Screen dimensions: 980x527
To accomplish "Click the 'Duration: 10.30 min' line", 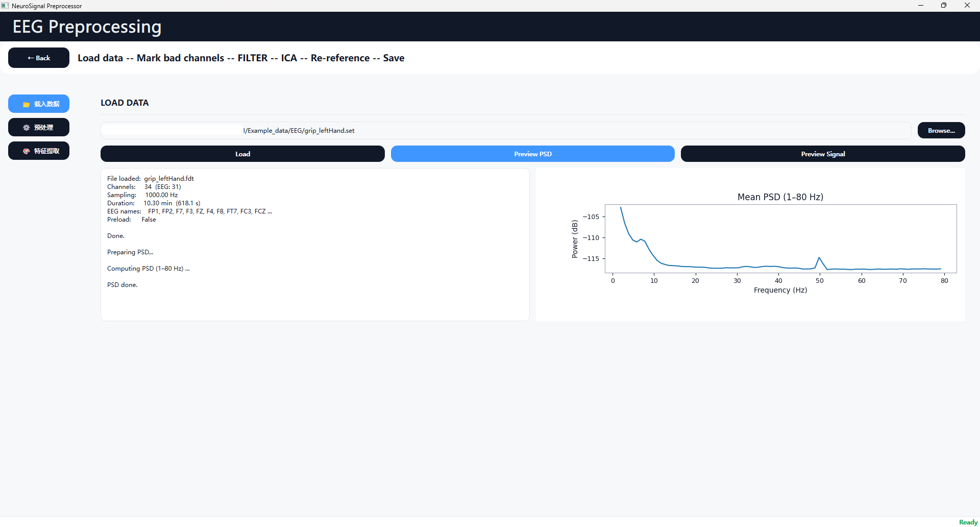I will point(154,203).
